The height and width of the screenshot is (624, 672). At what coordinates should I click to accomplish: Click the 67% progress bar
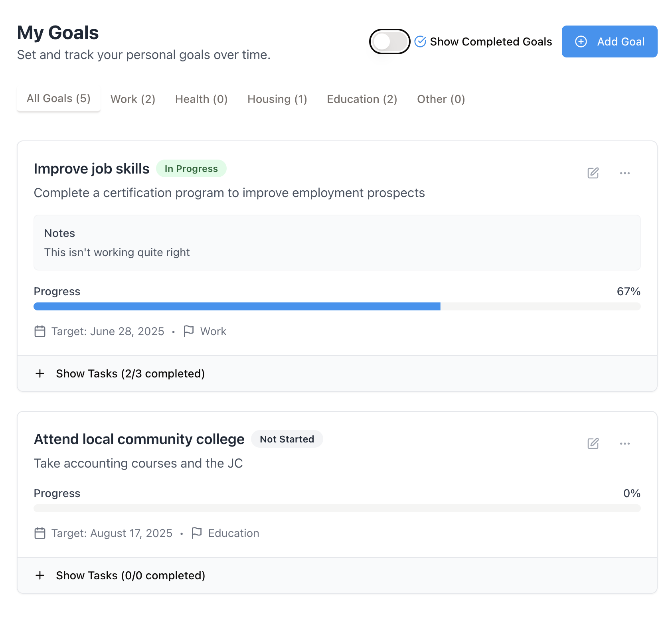click(x=337, y=306)
